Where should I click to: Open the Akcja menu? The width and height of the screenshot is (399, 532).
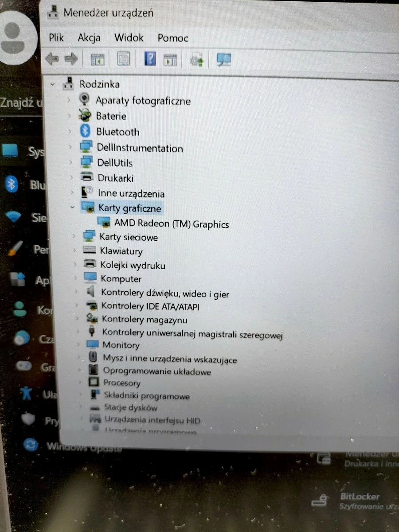point(89,38)
